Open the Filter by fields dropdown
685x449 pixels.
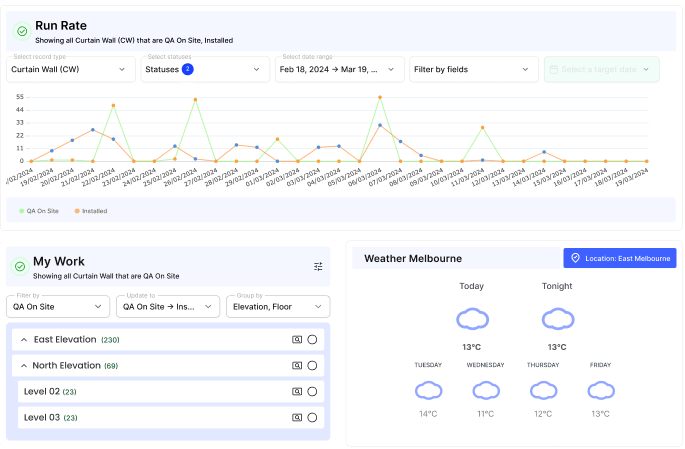[x=474, y=69]
